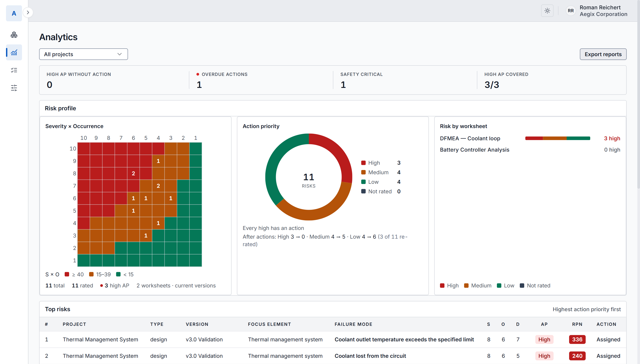This screenshot has height=364, width=640.
Task: Click the Safety Critical card
Action: pyautogui.click(x=405, y=80)
